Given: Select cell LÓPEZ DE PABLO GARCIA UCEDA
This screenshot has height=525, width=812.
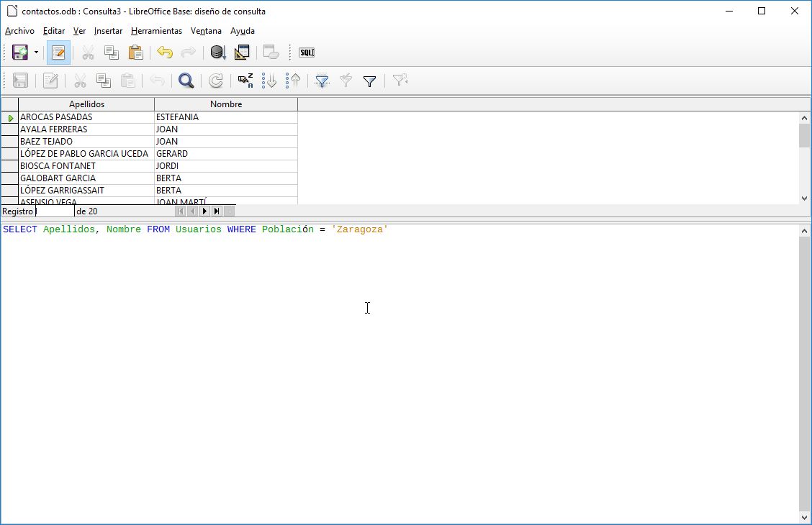Looking at the screenshot, I should 86,154.
